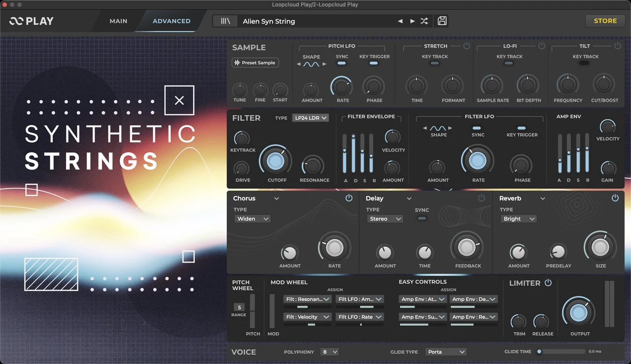Click the Glide Time slider
This screenshot has height=364, width=631.
[561, 352]
